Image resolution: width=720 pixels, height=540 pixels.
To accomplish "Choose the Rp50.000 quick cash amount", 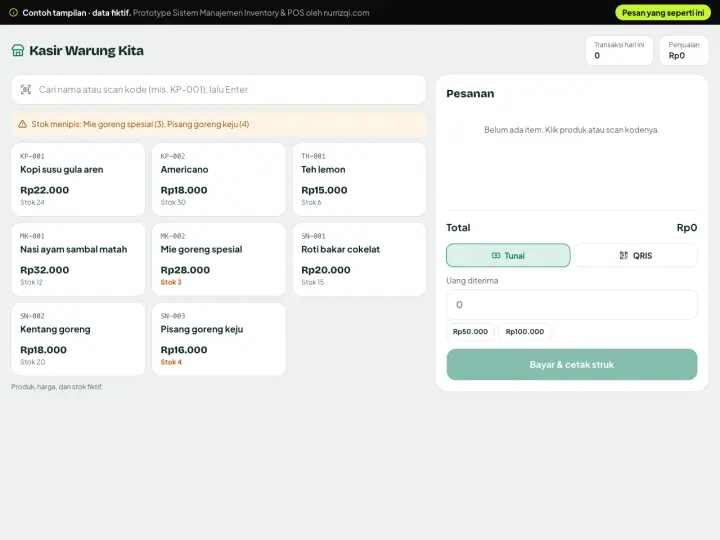I will click(470, 332).
